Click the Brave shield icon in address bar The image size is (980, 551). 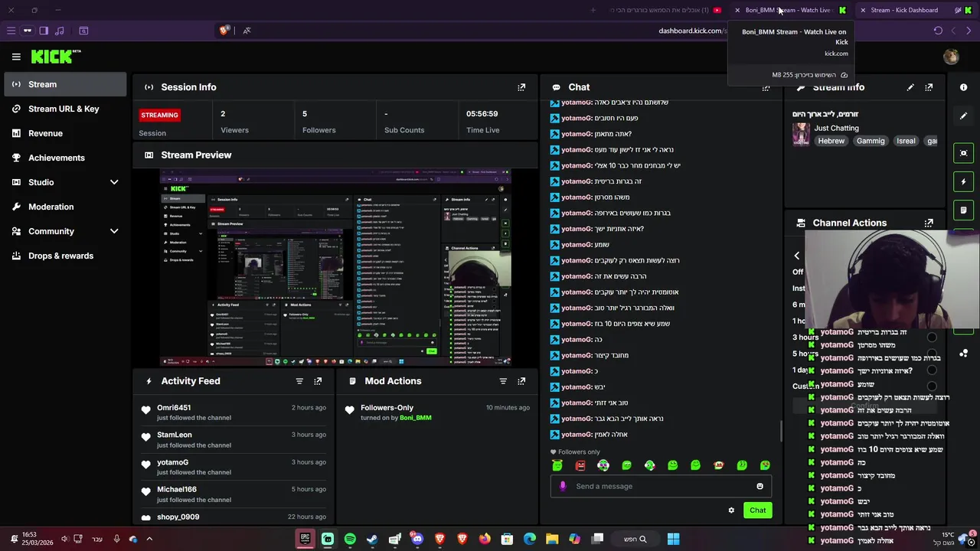(x=224, y=31)
